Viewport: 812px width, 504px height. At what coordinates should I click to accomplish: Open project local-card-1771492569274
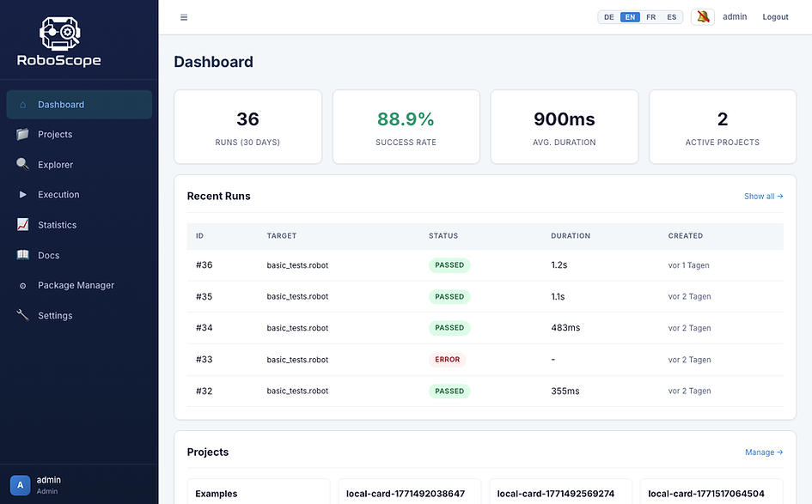[561, 492]
